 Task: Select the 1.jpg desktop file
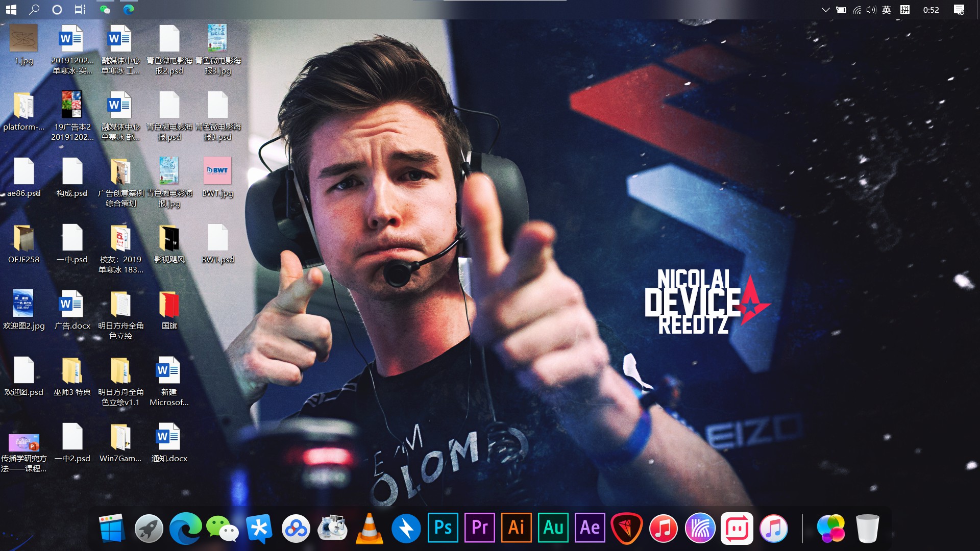[24, 45]
